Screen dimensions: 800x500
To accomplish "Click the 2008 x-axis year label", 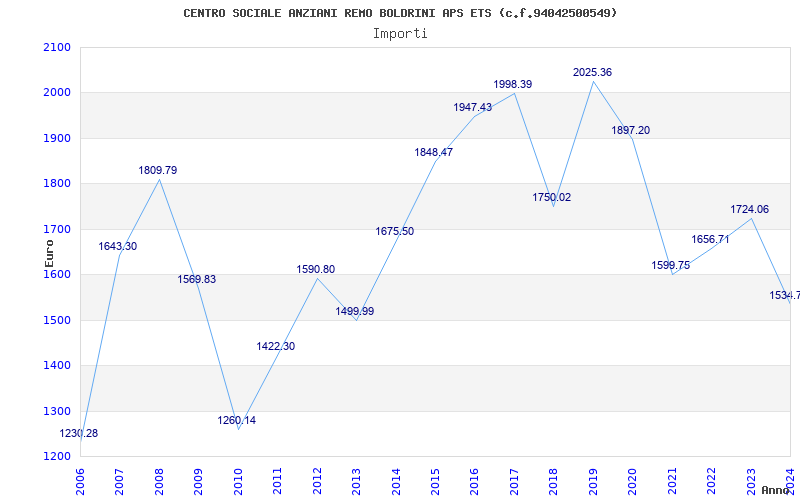I will 159,481.
